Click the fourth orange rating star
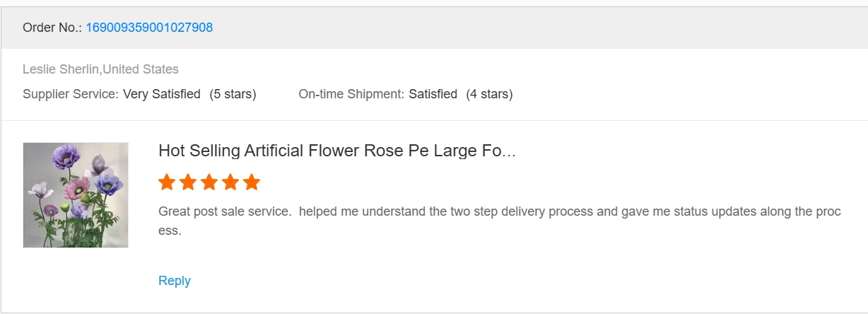Screen dimensions: 868x314 tap(230, 182)
